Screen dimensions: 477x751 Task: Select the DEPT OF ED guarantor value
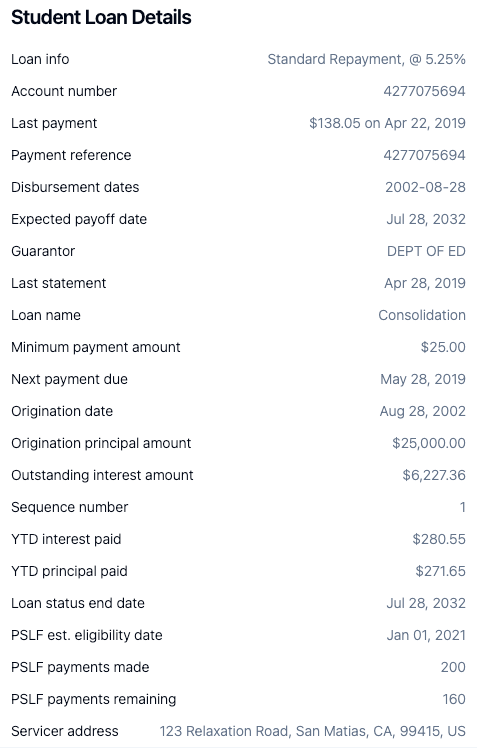(x=426, y=251)
